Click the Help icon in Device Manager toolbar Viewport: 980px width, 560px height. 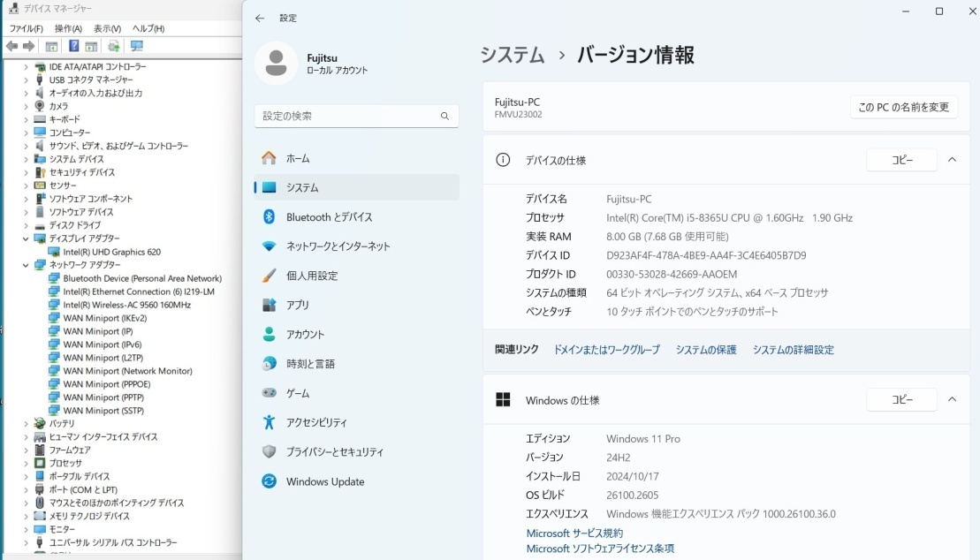(73, 46)
